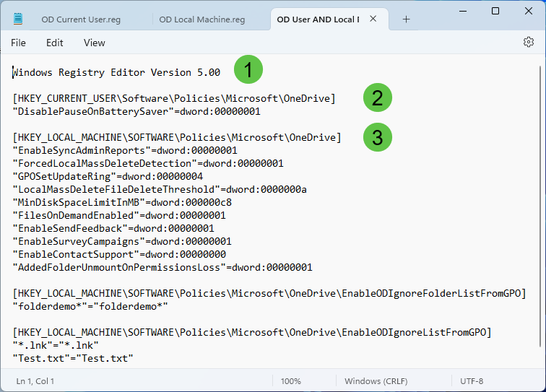Close the OD User AND Local tab
546x392 pixels.
click(373, 19)
